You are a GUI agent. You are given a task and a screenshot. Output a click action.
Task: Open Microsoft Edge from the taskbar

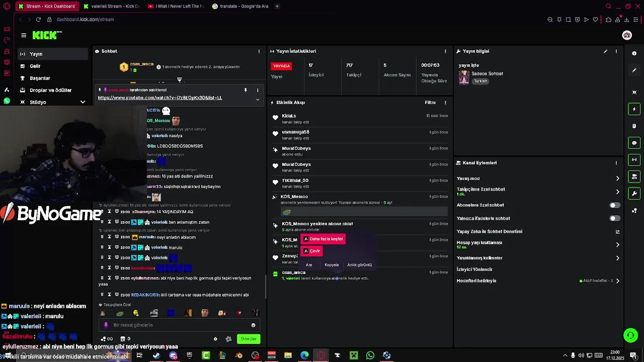pyautogui.click(x=304, y=355)
